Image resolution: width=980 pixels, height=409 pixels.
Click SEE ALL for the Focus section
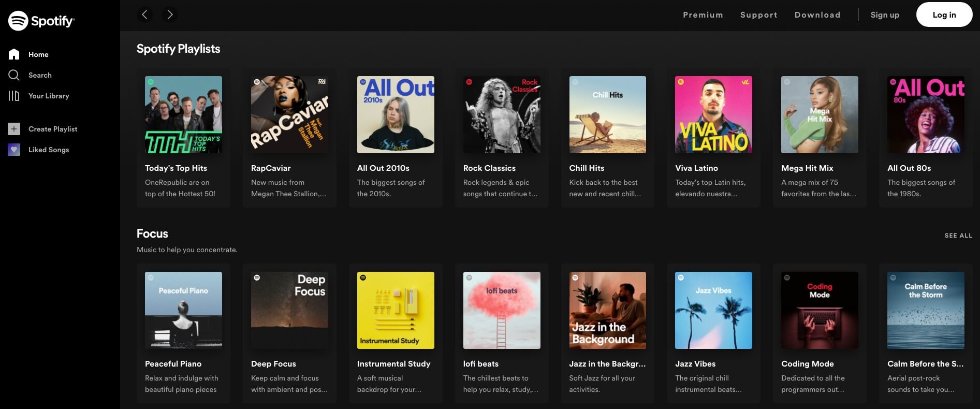click(x=958, y=236)
